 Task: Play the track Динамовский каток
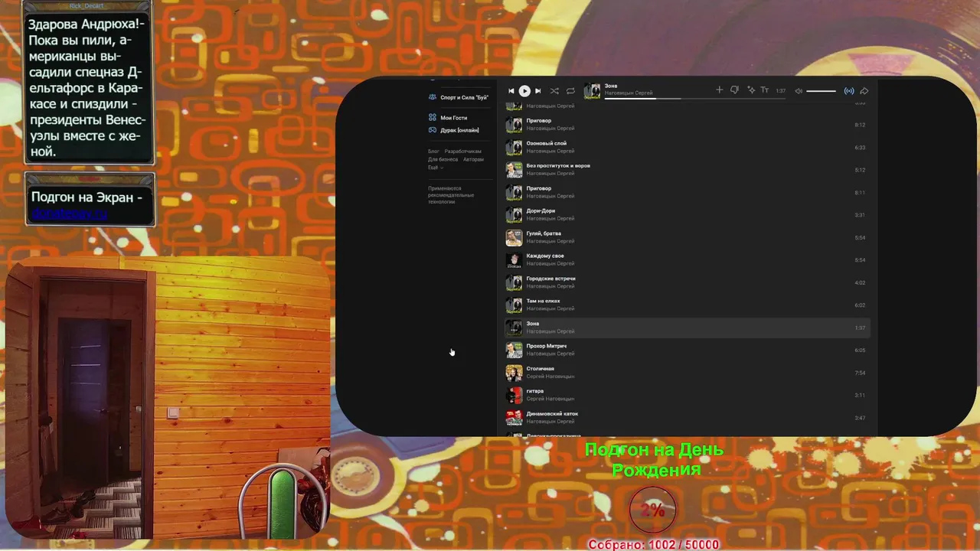687,418
